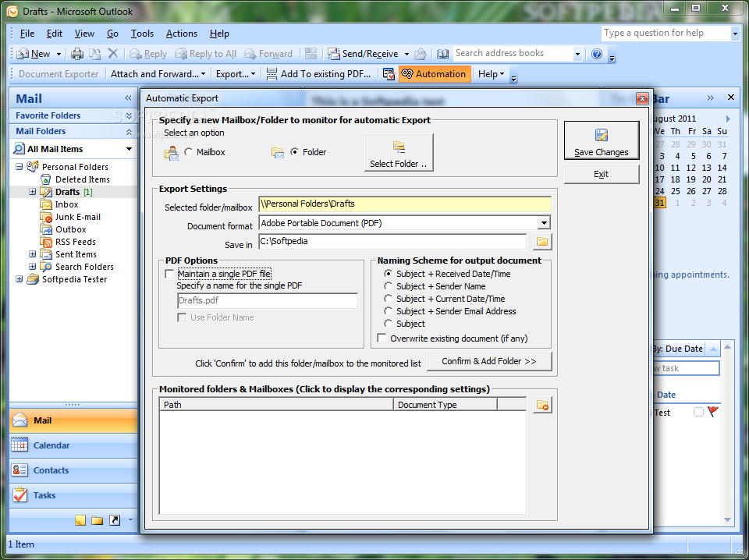
Task: Click the Reply toolbar button
Action: point(148,54)
